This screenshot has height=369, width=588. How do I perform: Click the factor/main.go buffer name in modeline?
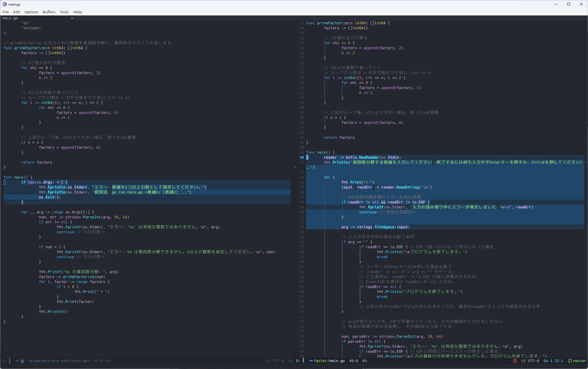tap(329, 361)
